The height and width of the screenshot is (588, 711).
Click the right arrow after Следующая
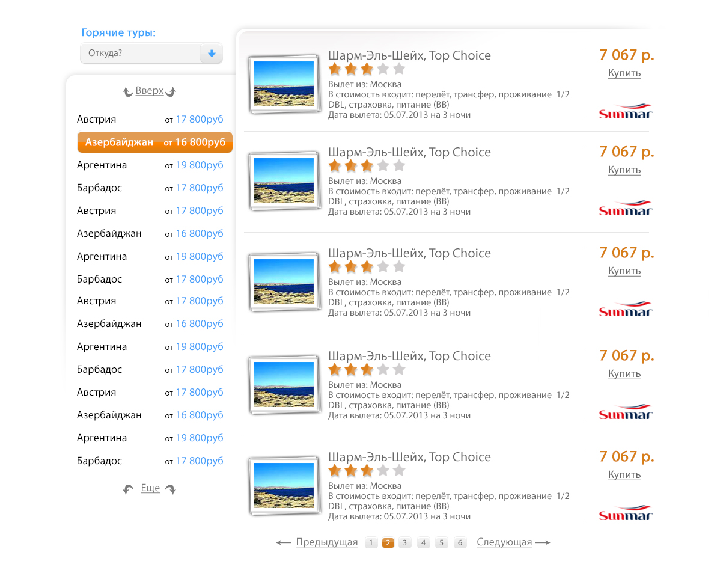click(x=543, y=543)
